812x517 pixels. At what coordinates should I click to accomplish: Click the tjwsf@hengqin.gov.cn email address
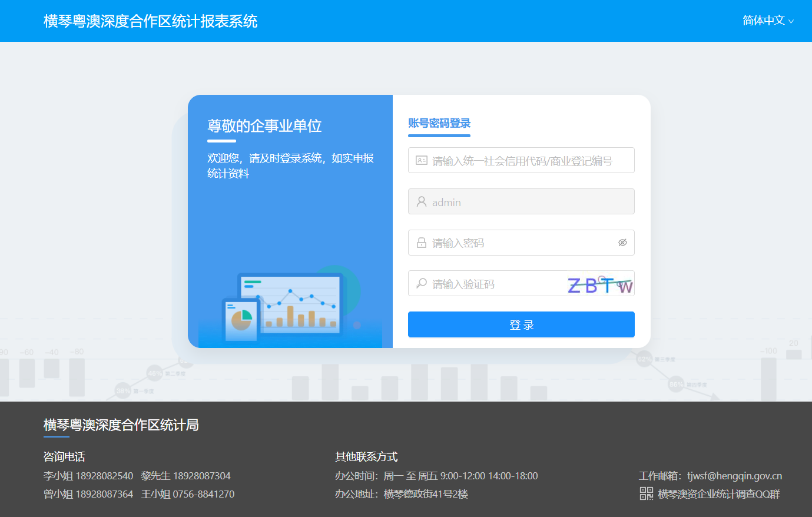click(x=734, y=476)
